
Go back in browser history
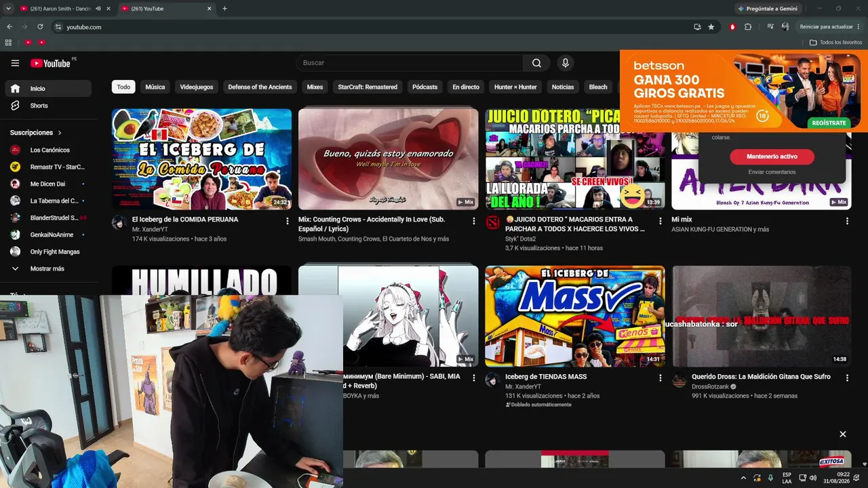(9, 27)
